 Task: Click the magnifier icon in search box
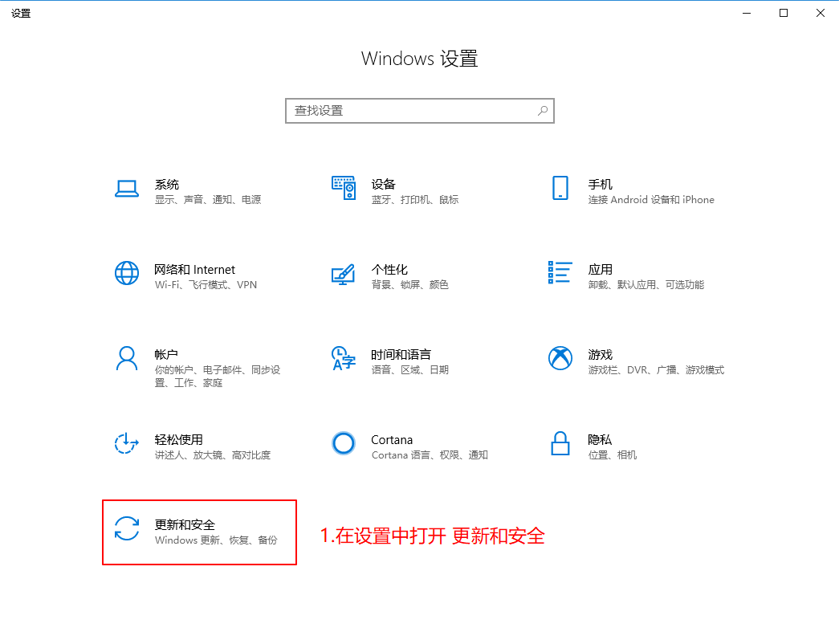point(543,110)
